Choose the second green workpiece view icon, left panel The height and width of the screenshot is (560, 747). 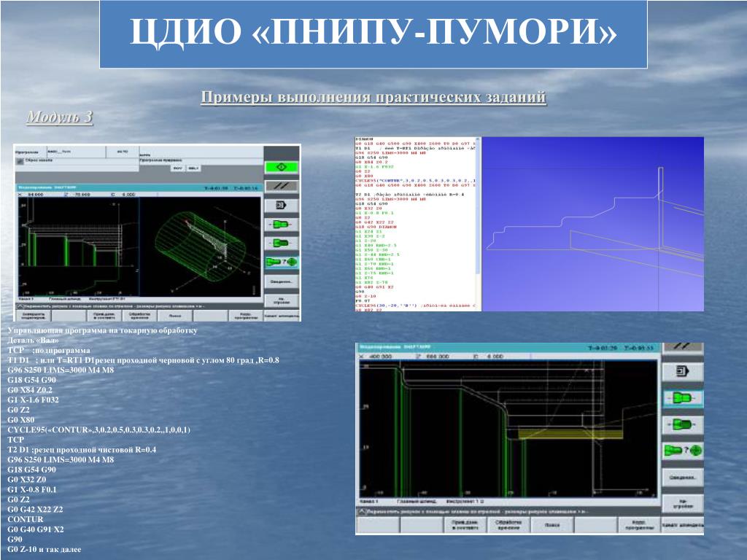282,244
